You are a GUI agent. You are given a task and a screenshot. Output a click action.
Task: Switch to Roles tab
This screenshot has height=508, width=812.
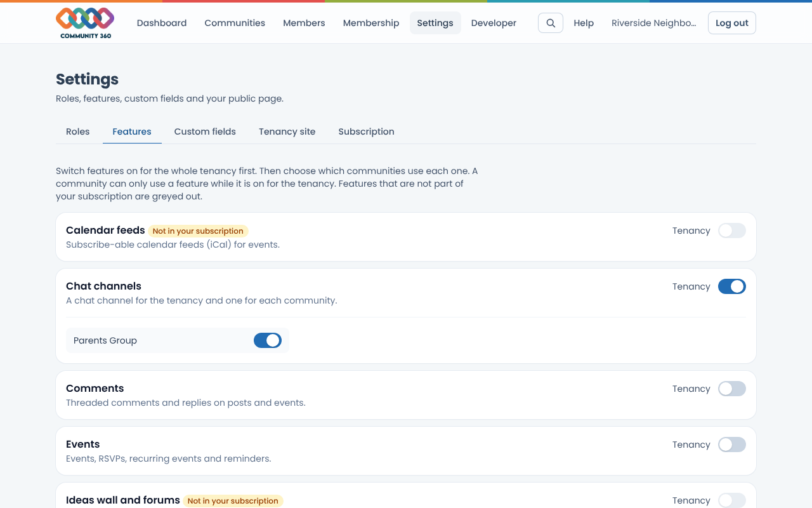coord(77,131)
